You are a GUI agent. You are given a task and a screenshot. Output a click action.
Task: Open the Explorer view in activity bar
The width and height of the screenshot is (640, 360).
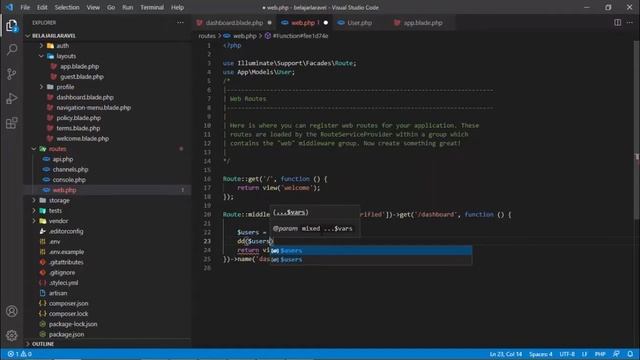[x=11, y=25]
